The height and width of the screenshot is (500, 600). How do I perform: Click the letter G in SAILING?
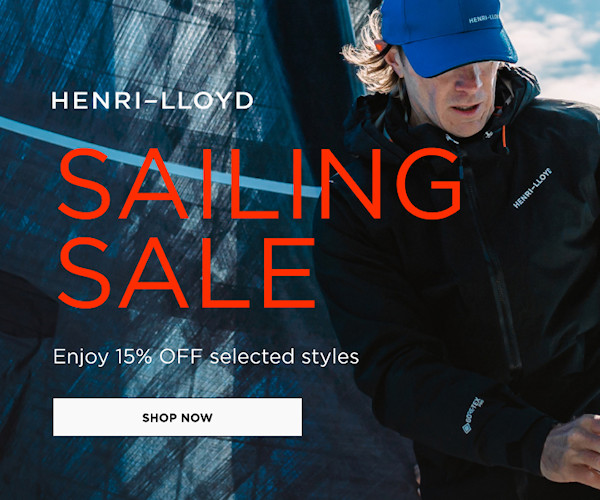(x=429, y=184)
